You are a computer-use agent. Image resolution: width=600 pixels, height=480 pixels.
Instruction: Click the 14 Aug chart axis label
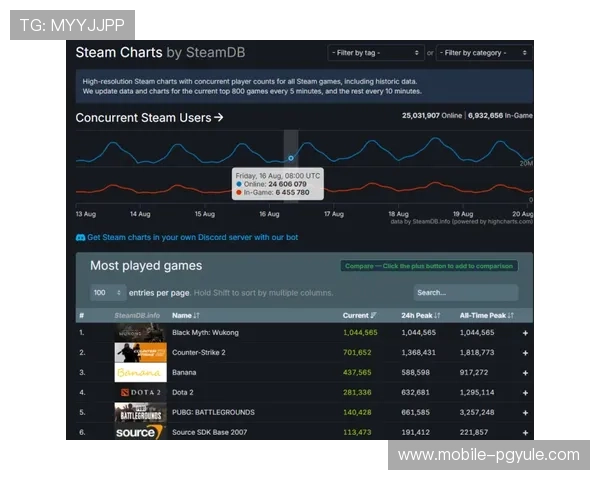pos(140,214)
